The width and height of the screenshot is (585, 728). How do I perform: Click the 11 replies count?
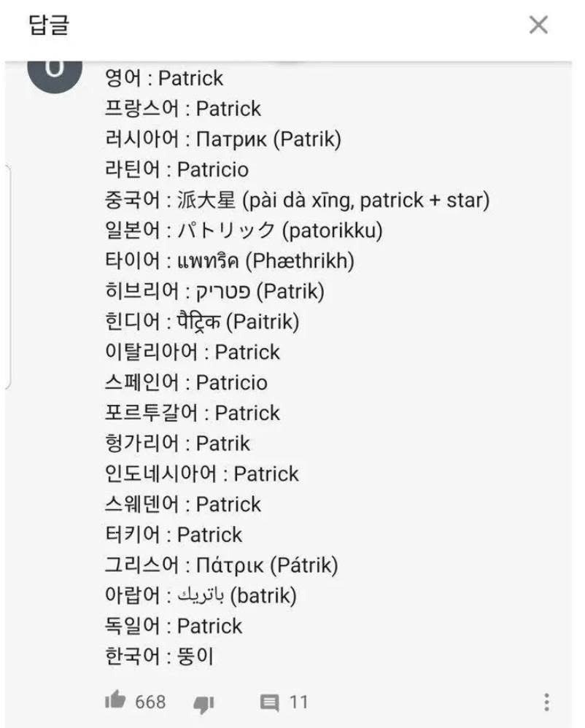coord(298,702)
